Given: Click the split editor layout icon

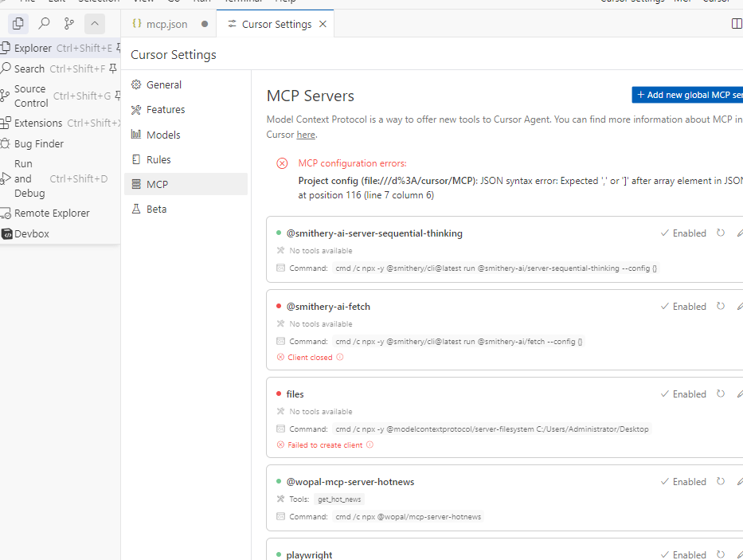Looking at the screenshot, I should (737, 23).
